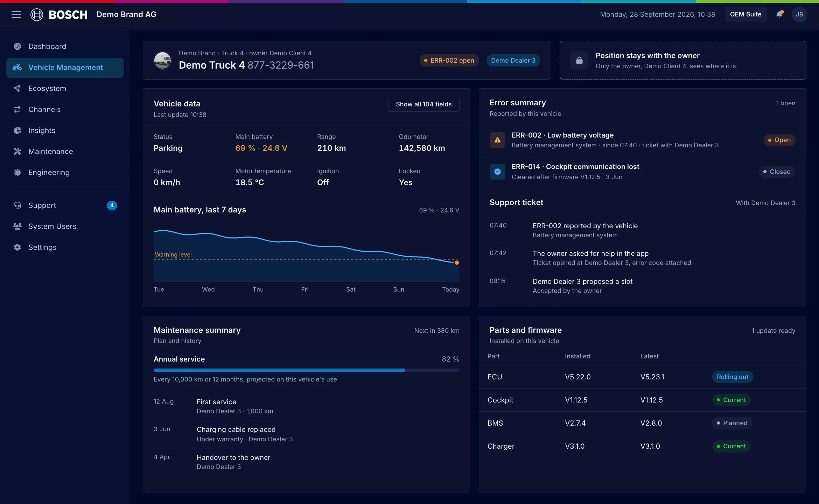Open Insights menu item
The width and height of the screenshot is (819, 504).
tap(65, 131)
